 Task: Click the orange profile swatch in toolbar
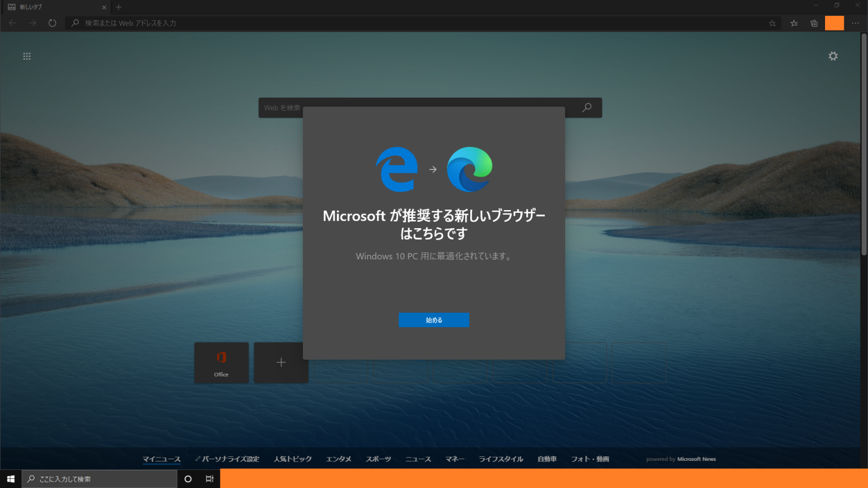click(x=834, y=23)
